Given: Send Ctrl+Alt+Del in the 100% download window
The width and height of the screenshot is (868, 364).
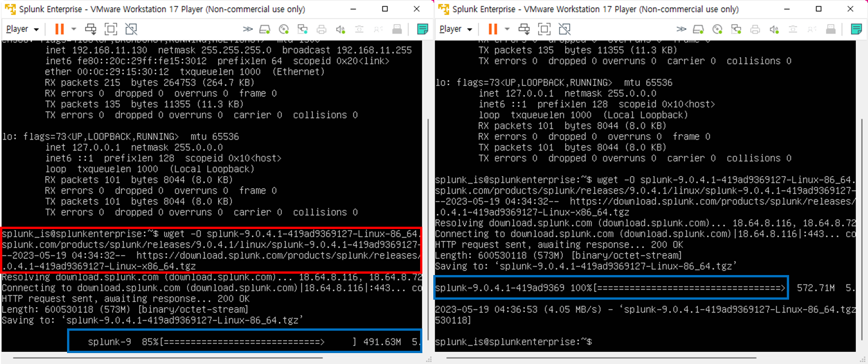Looking at the screenshot, I should click(524, 29).
